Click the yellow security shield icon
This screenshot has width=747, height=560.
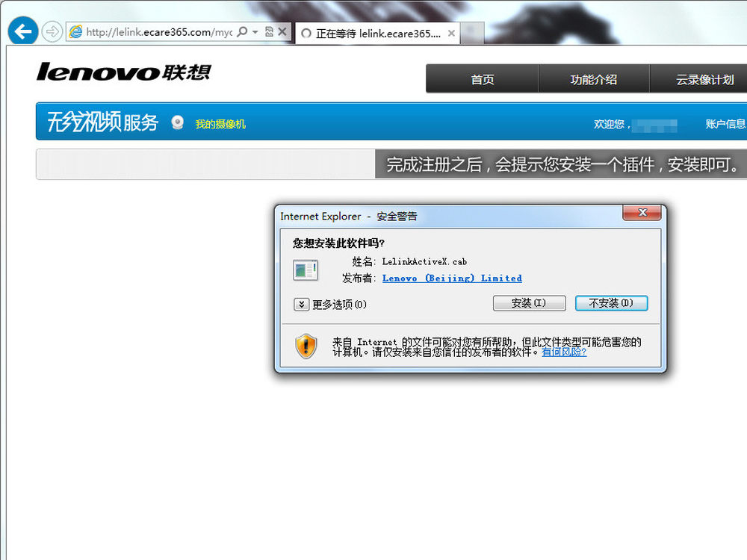coord(306,346)
